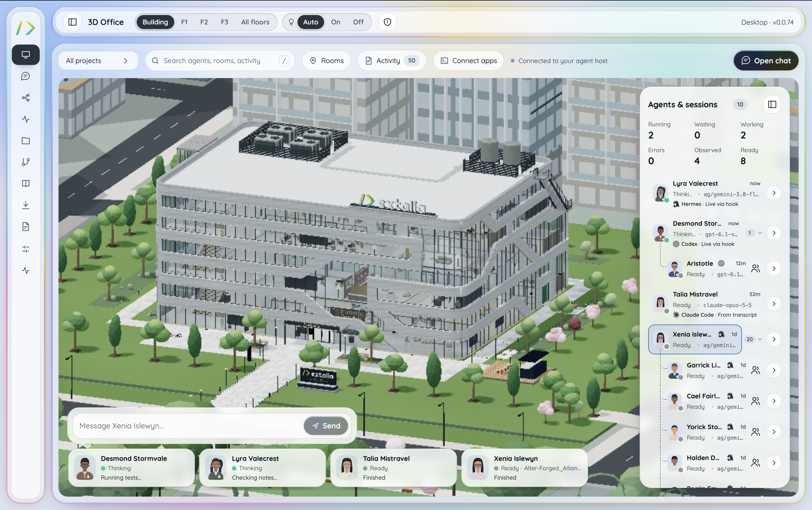Viewport: 812px width, 510px height.
Task: Click the folder icon in sidebar
Action: [x=26, y=141]
